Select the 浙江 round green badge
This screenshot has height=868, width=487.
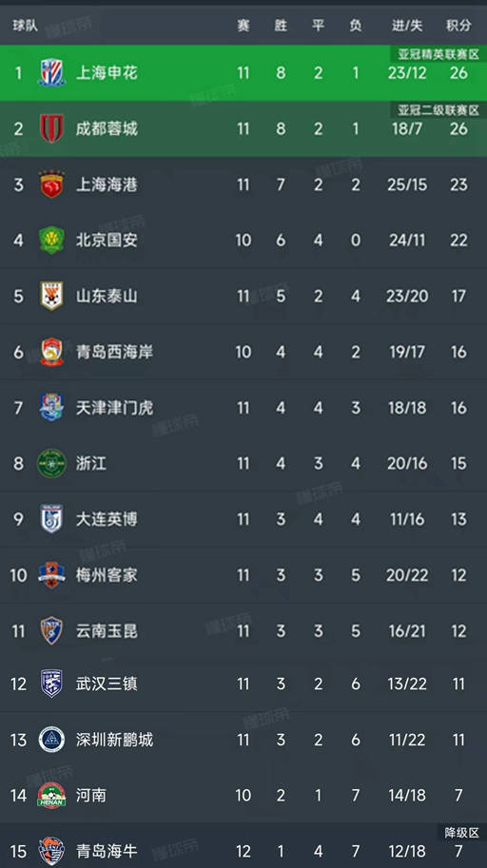[51, 463]
